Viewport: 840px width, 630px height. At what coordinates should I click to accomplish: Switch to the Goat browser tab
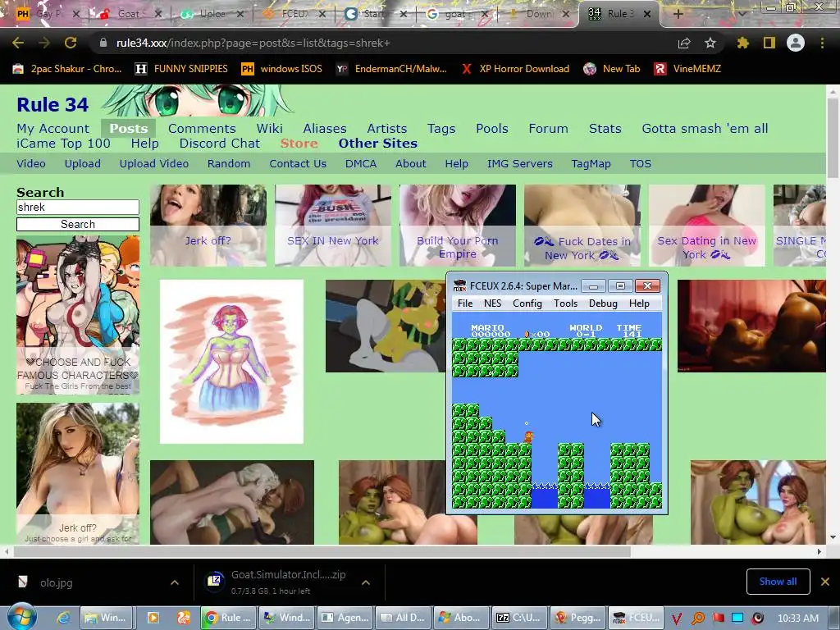[x=129, y=14]
